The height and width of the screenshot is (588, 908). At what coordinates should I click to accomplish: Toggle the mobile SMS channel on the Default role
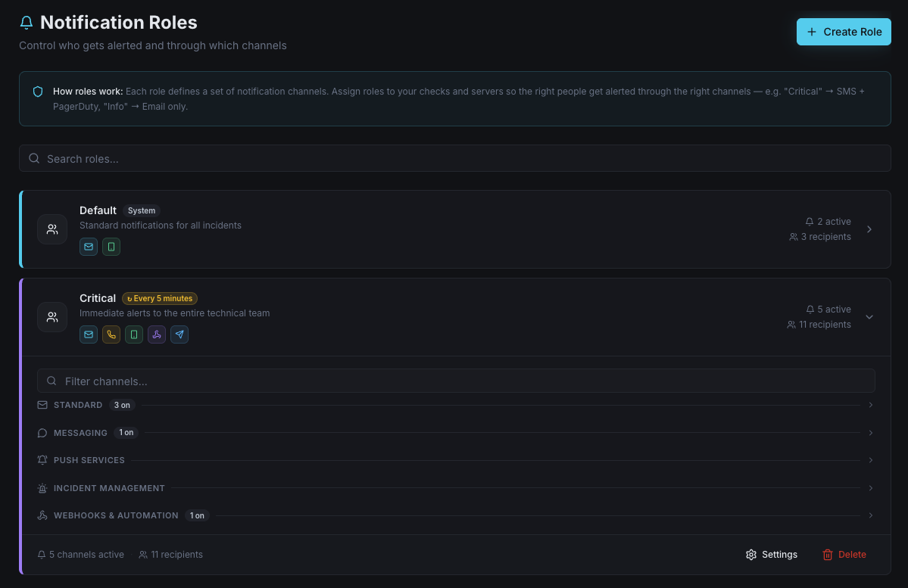click(111, 246)
